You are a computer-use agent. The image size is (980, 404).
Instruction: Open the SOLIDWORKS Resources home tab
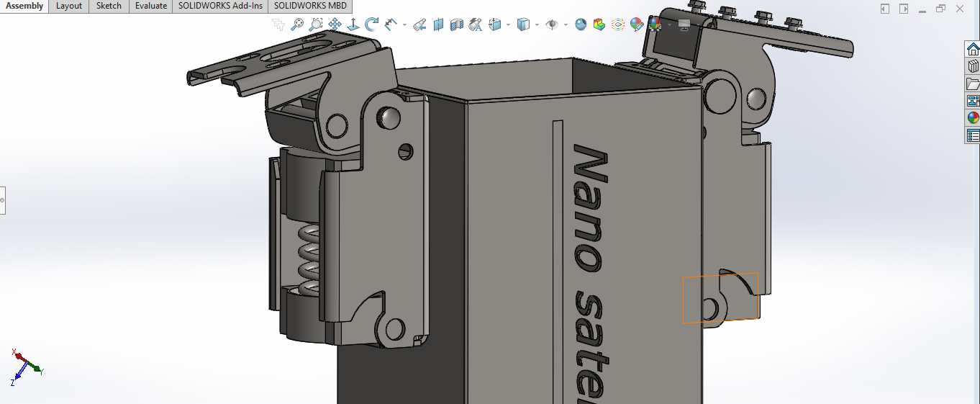[973, 49]
